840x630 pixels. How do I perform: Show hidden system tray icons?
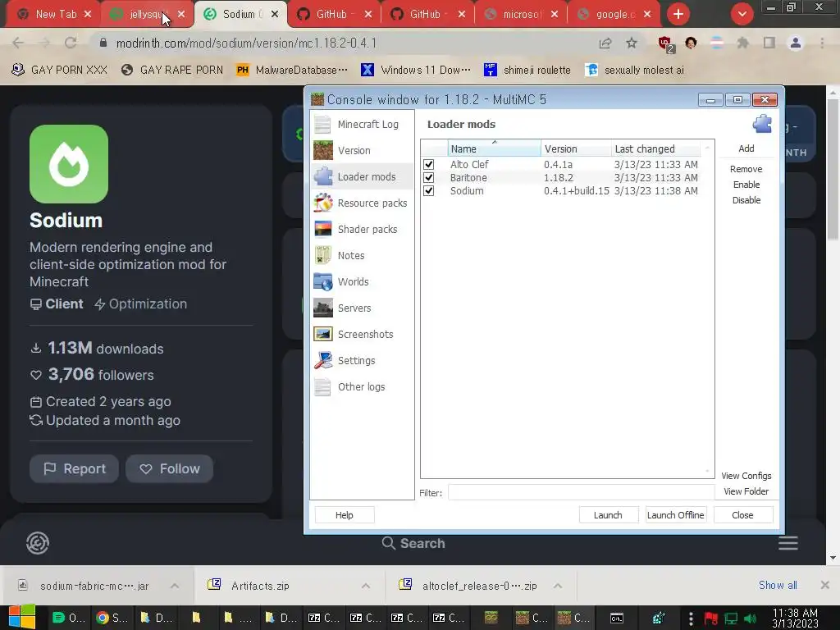click(x=691, y=619)
